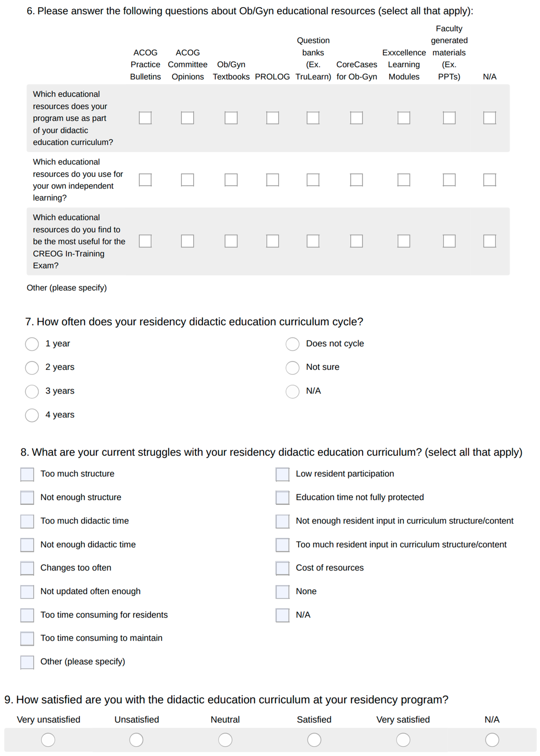Pick 'Not sure' for curriculum cycle
This screenshot has height=756, width=540.
pos(292,367)
